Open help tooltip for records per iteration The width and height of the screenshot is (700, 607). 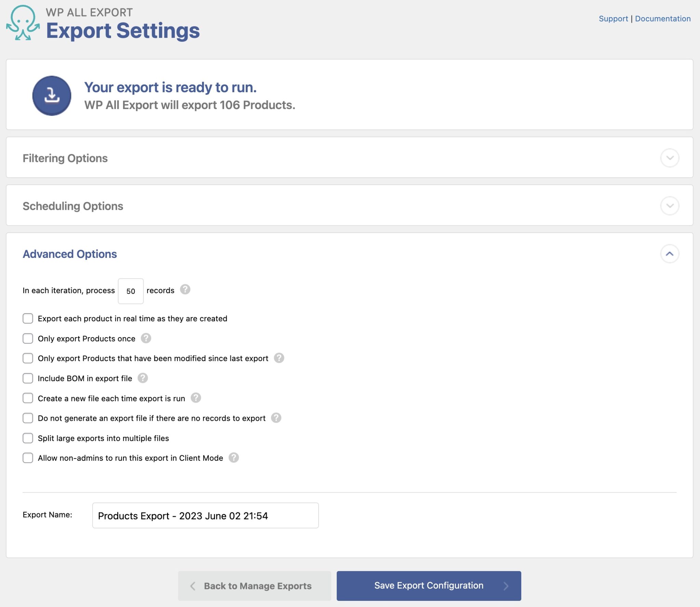point(185,290)
